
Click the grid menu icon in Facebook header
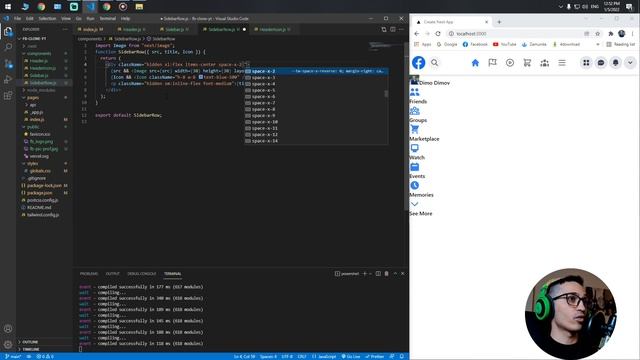pyautogui.click(x=586, y=62)
